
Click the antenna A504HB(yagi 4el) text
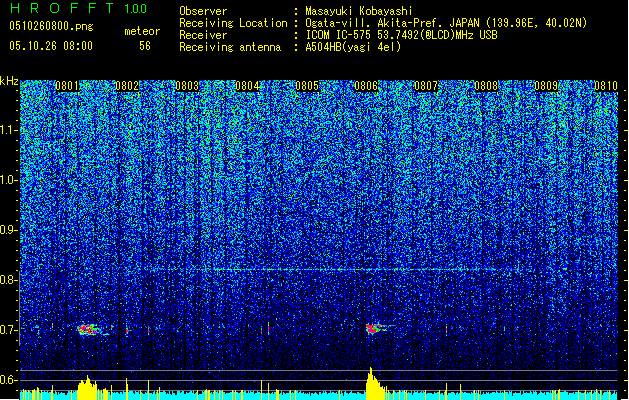click(x=353, y=47)
